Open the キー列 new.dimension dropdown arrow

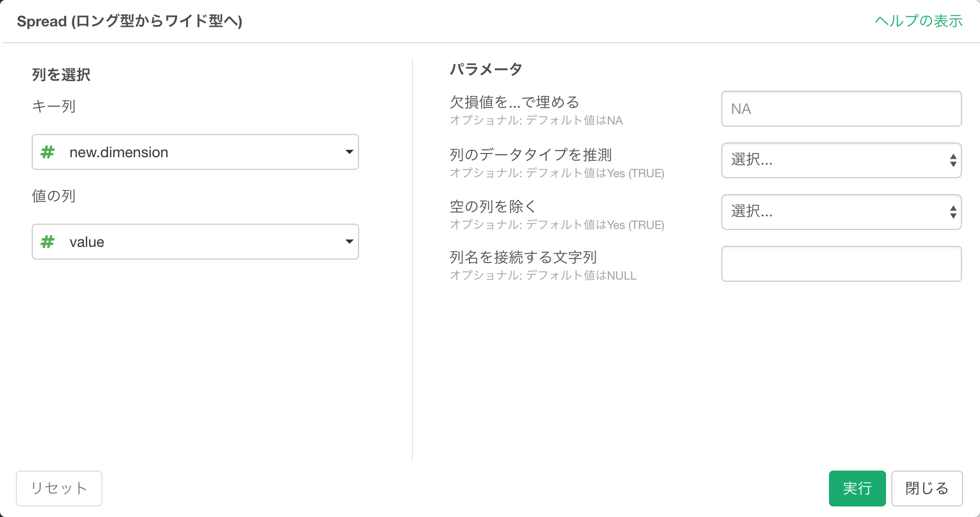tap(349, 152)
